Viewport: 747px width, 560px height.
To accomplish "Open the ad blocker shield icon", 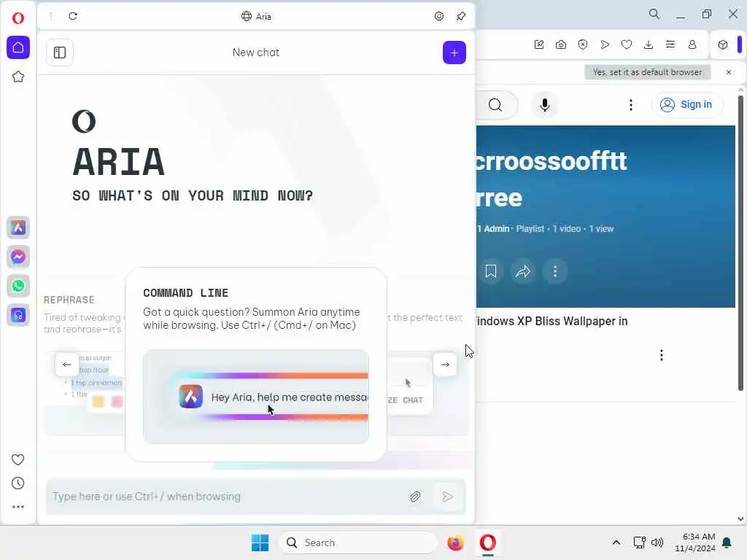I will click(583, 44).
